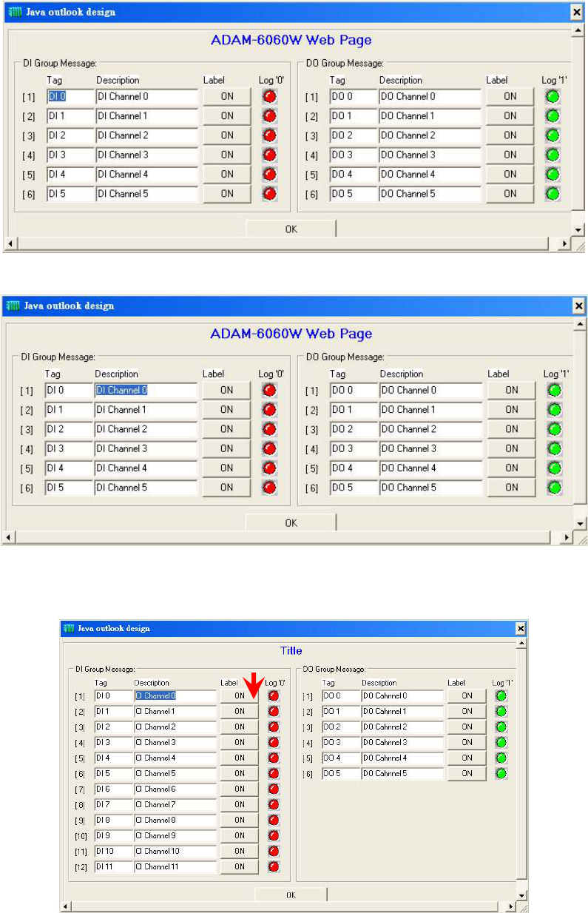588x913 pixels.
Task: Close the bottom Java outlook design window
Action: [x=520, y=628]
